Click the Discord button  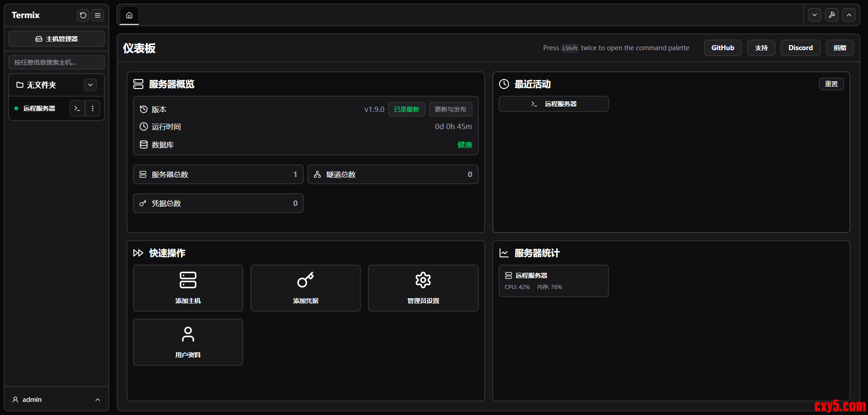pyautogui.click(x=800, y=48)
